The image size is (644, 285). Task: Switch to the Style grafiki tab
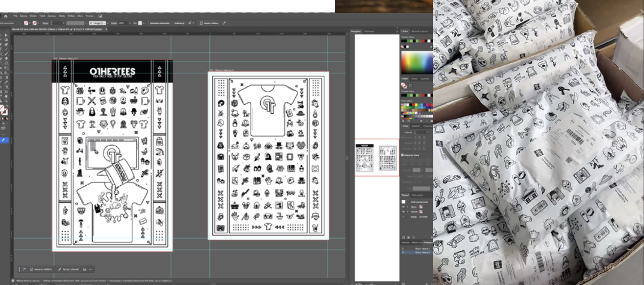click(418, 195)
